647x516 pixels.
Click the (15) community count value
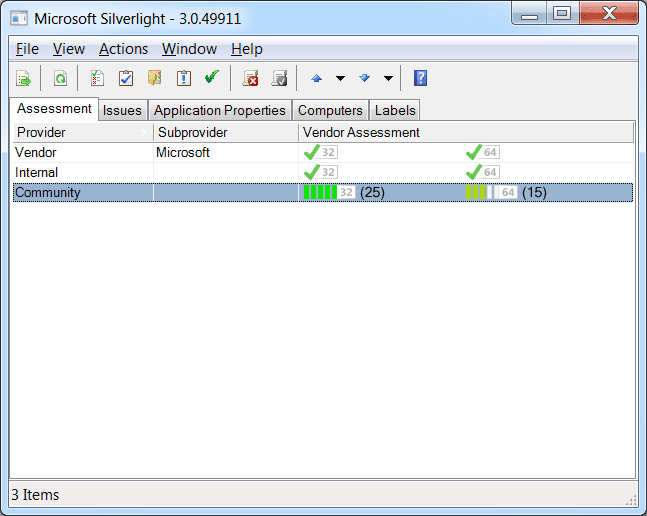(534, 193)
